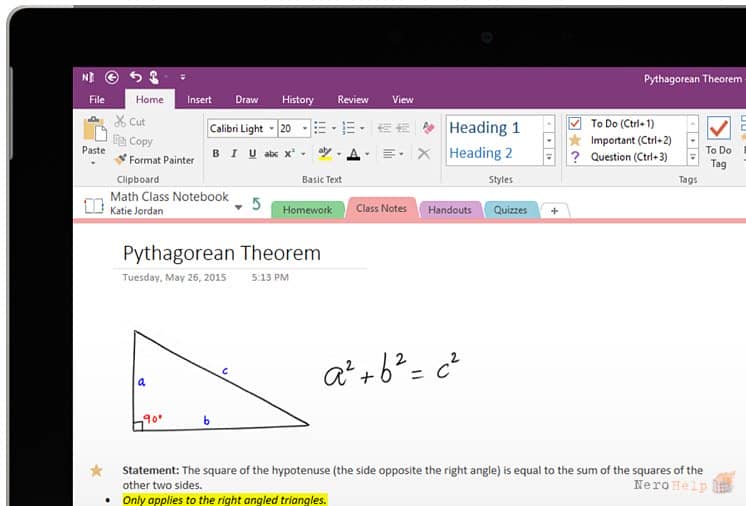Expand the Math Class Notebook dropdown arrow
746x506 pixels.
point(238,207)
